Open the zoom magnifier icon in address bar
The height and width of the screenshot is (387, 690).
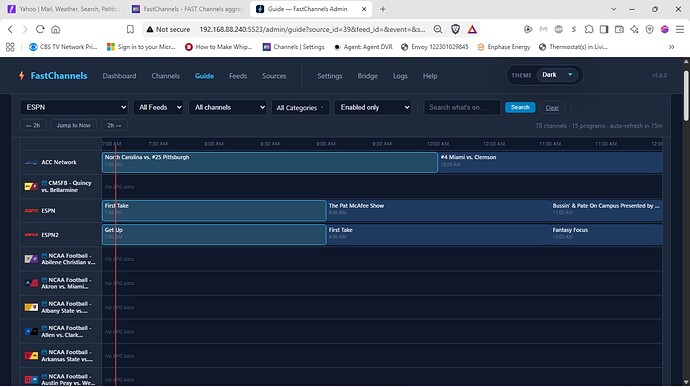[438, 29]
